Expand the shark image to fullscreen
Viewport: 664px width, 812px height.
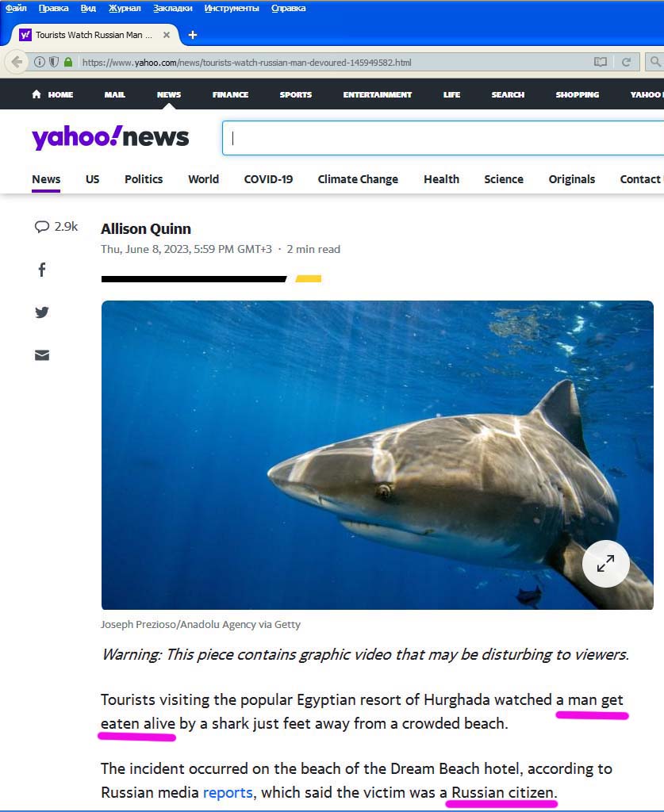pos(605,564)
